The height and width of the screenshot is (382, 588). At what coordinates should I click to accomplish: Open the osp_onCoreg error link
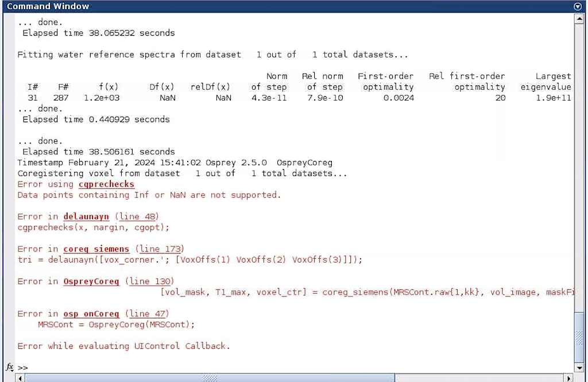pos(91,314)
